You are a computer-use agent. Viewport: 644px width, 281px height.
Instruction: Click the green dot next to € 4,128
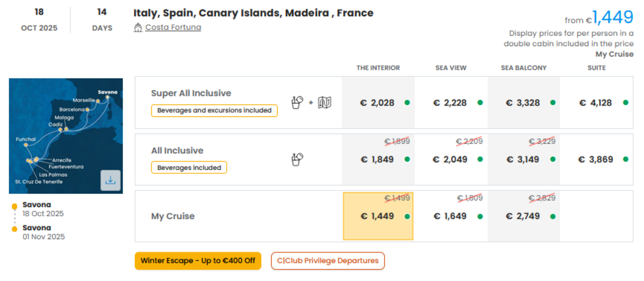click(x=625, y=103)
